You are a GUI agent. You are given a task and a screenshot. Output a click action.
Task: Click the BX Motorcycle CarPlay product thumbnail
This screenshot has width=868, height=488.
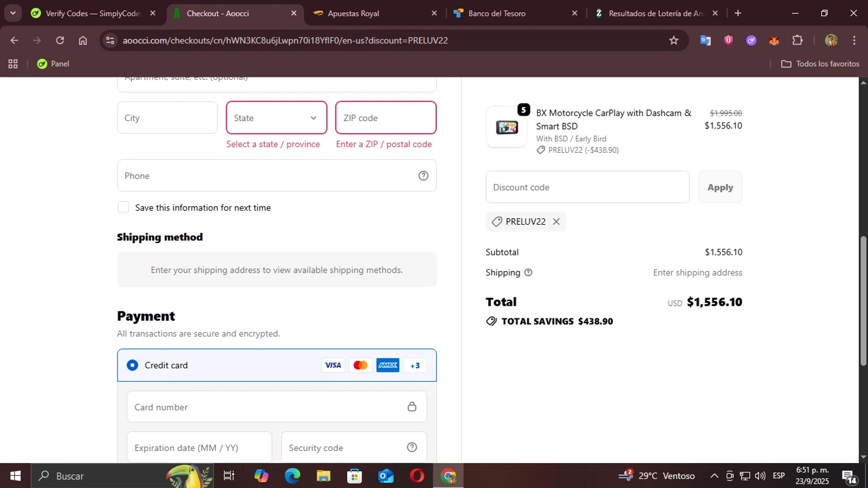507,127
